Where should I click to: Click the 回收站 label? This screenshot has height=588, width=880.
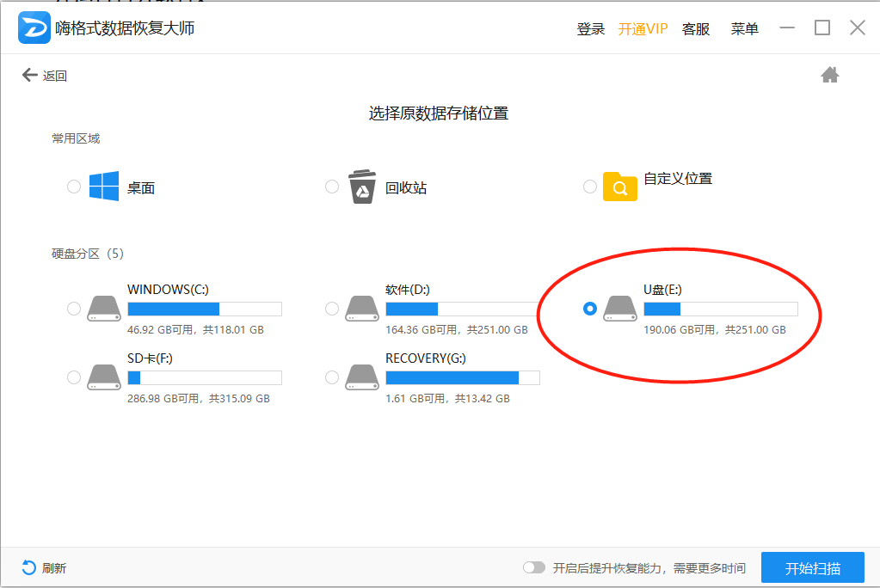click(406, 188)
